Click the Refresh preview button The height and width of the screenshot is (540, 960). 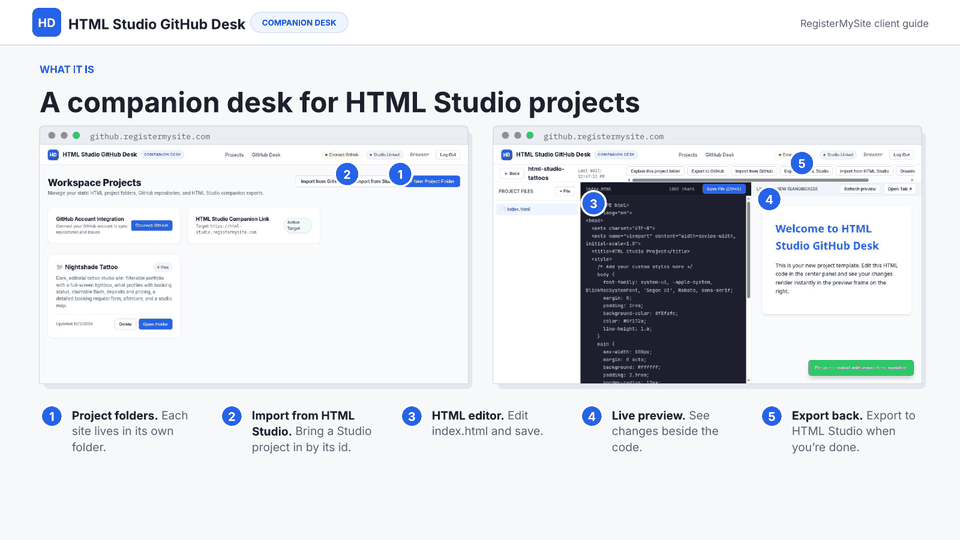coord(860,189)
